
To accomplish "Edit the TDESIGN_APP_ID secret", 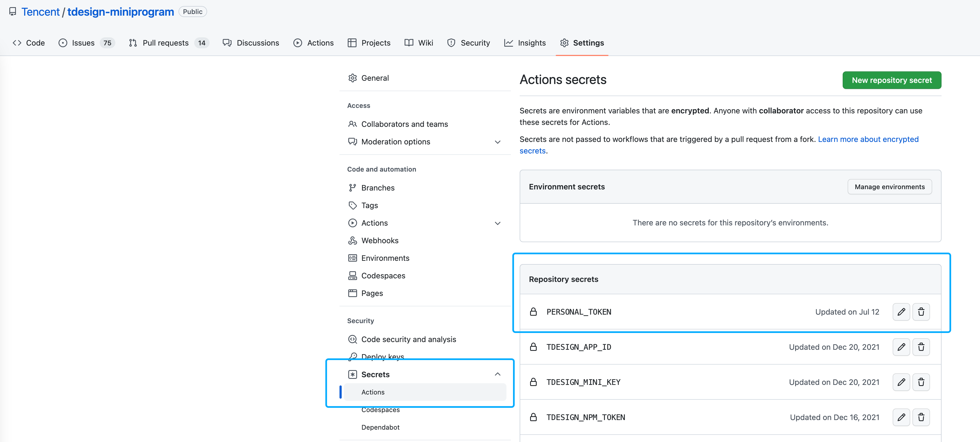I will pyautogui.click(x=901, y=347).
